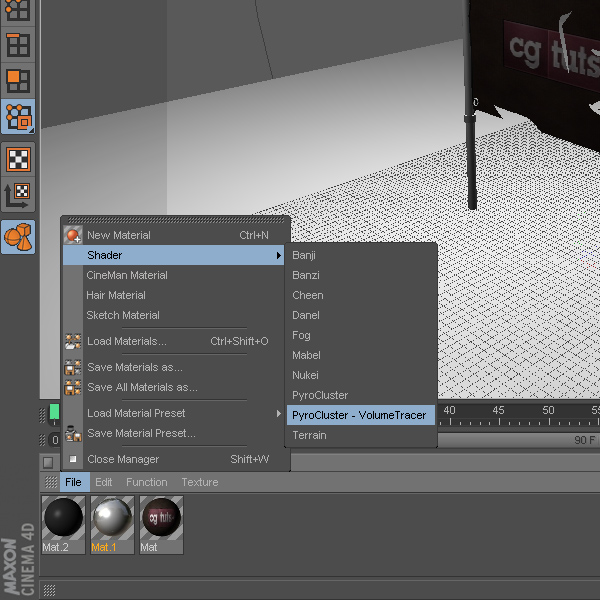The width and height of the screenshot is (600, 600).
Task: Click the small square button above the File menu
Action: point(48,463)
